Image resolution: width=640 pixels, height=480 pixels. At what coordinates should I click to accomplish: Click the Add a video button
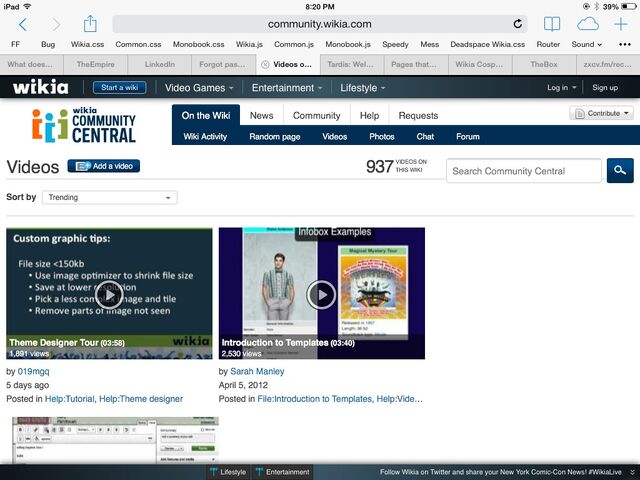coord(104,166)
